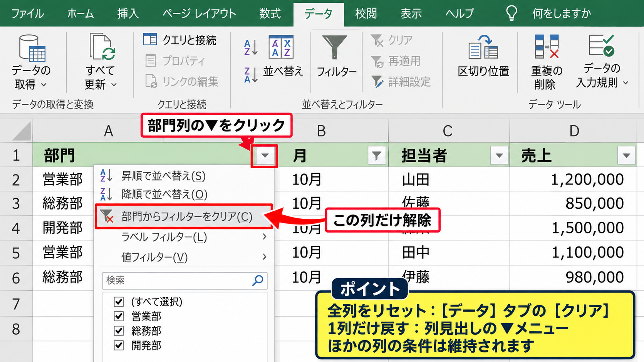Open 詳細設定 advanced filter icon
The height and width of the screenshot is (362, 644).
point(377,82)
